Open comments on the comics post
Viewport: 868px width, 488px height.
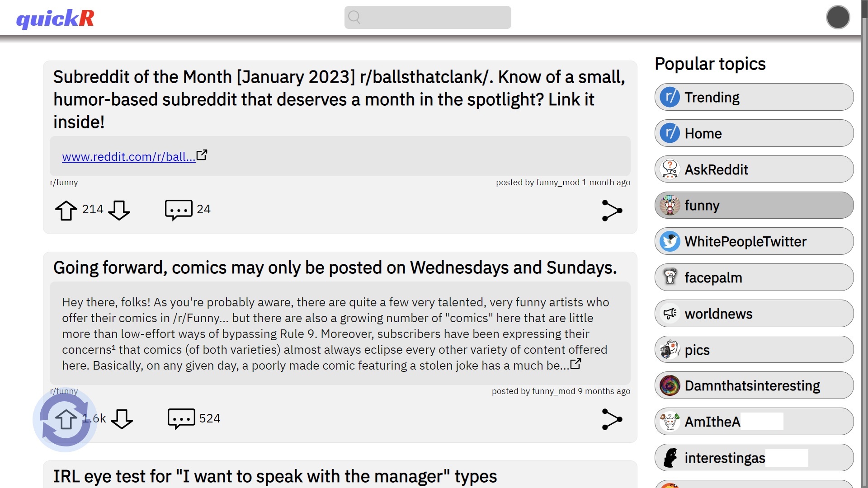[x=181, y=419]
